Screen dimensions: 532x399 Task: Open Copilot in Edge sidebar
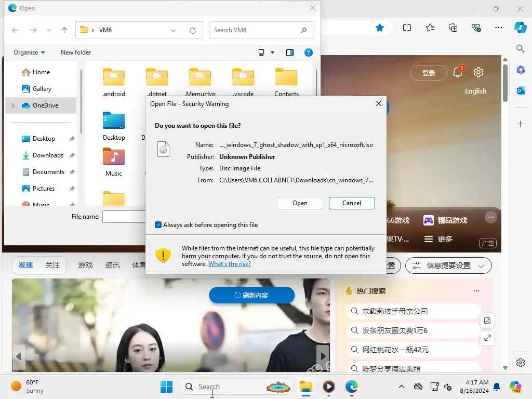(x=521, y=28)
